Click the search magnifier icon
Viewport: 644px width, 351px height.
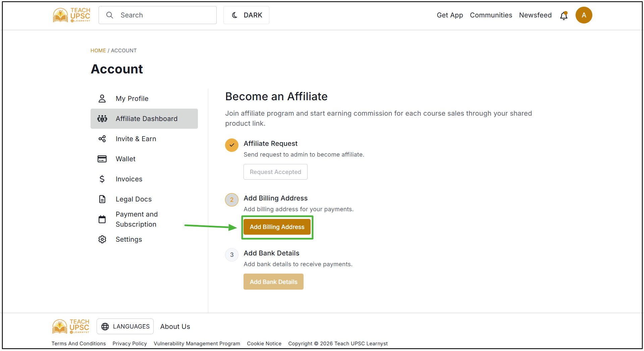click(110, 15)
